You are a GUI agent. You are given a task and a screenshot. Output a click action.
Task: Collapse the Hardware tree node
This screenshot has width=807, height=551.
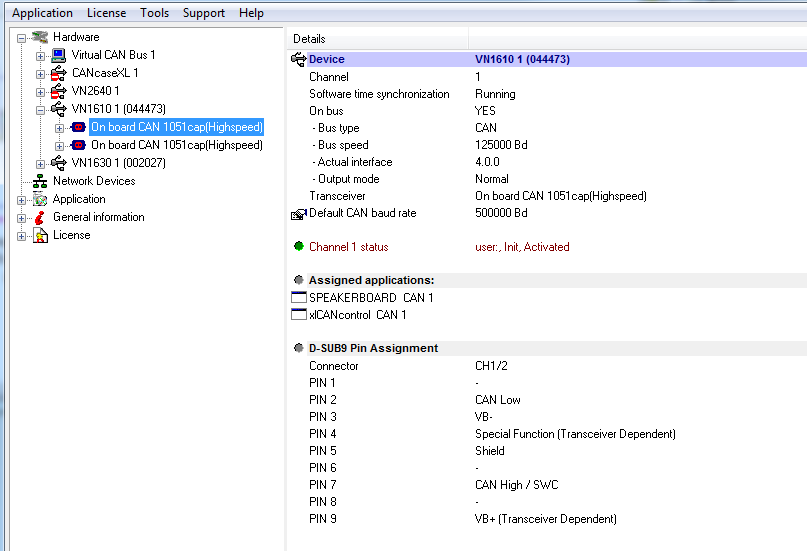21,38
